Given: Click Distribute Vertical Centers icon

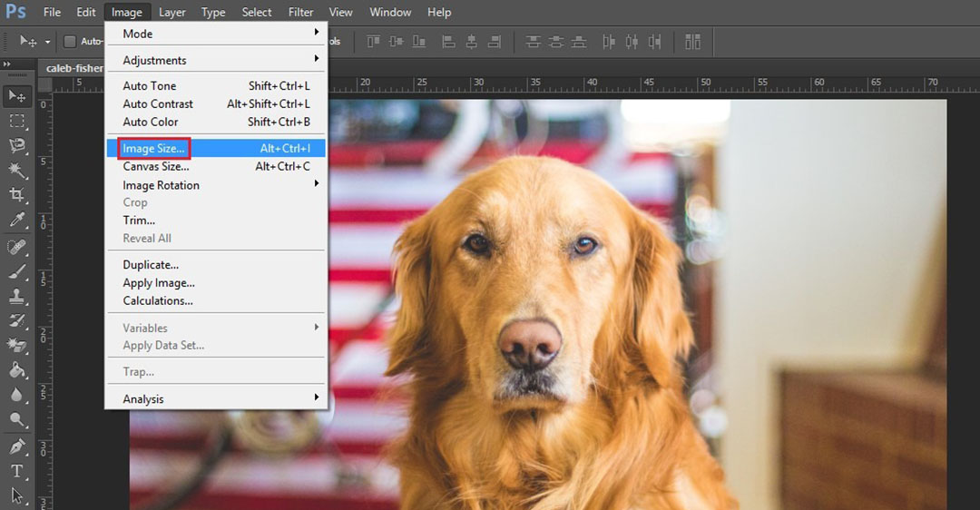Looking at the screenshot, I should coord(556,42).
